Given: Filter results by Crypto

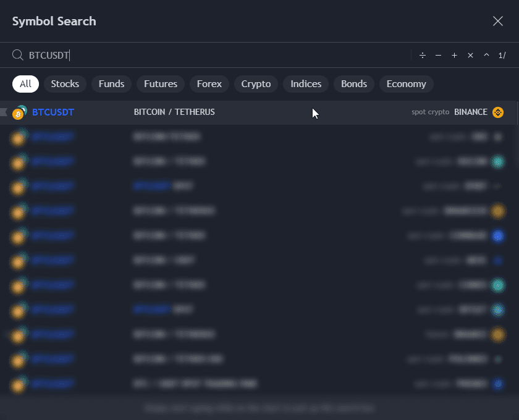Looking at the screenshot, I should [x=256, y=84].
